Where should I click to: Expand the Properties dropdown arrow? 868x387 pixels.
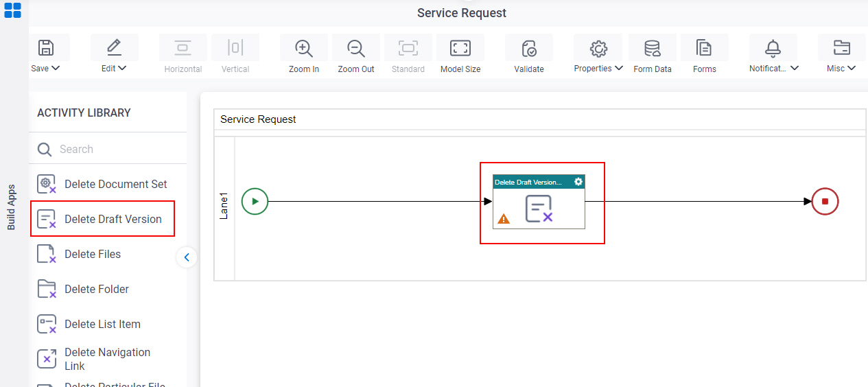pyautogui.click(x=619, y=69)
